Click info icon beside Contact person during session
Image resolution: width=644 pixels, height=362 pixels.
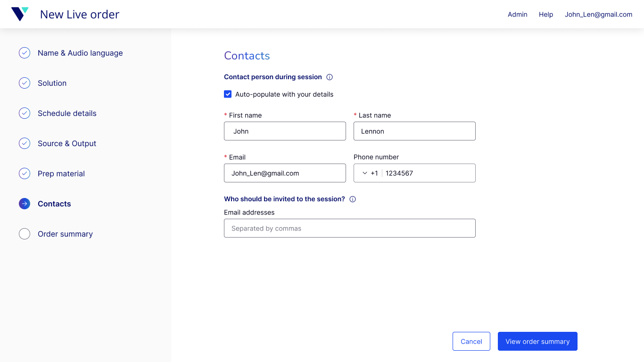click(x=330, y=77)
